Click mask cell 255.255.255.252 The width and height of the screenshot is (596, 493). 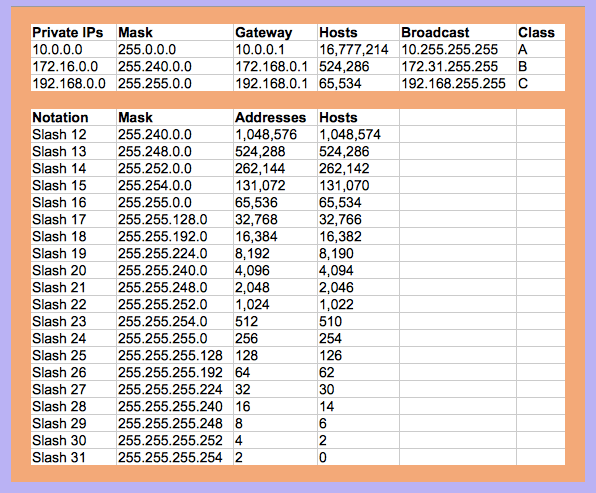[175, 440]
